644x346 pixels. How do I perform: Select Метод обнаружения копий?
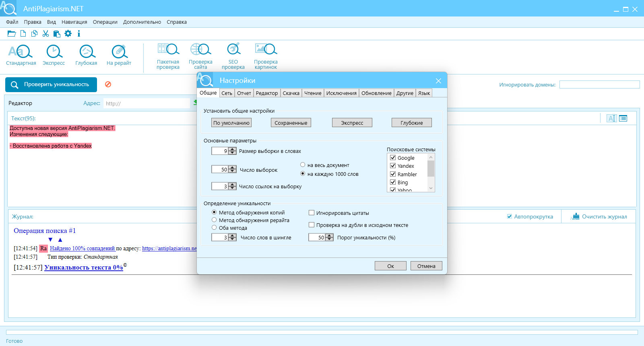point(214,212)
